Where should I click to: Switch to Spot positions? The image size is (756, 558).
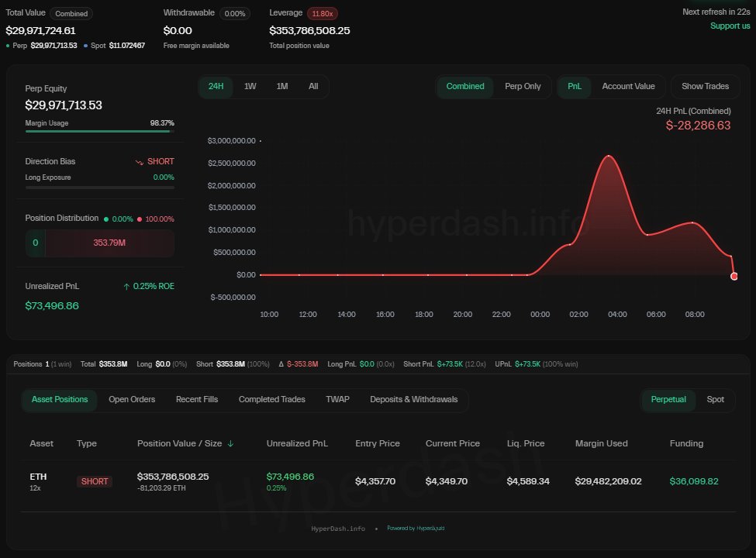[x=715, y=399]
